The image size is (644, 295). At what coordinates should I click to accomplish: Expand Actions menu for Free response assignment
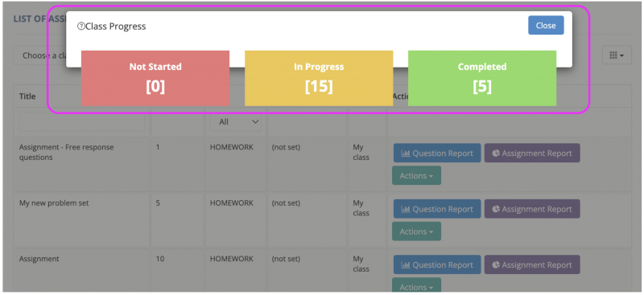point(416,175)
